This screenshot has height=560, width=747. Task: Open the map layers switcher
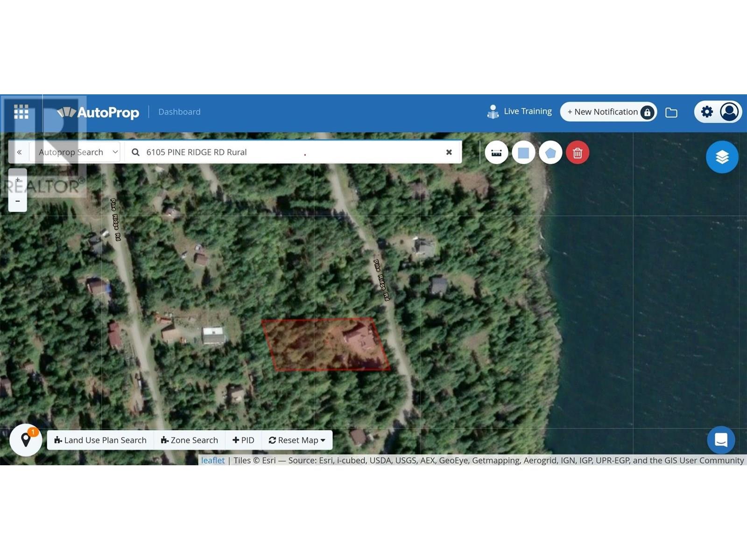(x=722, y=157)
